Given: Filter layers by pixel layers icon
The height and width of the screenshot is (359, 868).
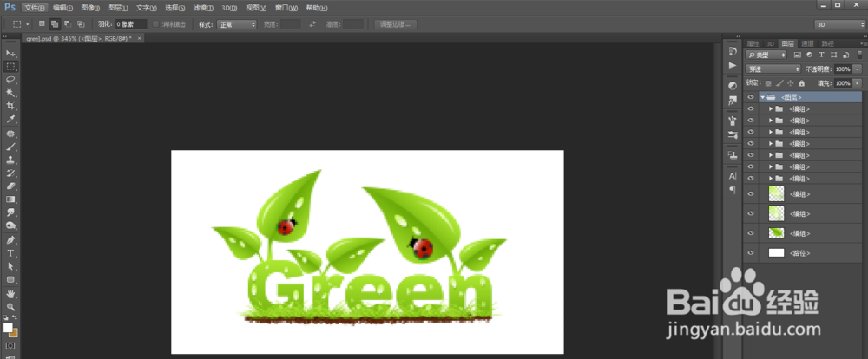Looking at the screenshot, I should (798, 55).
